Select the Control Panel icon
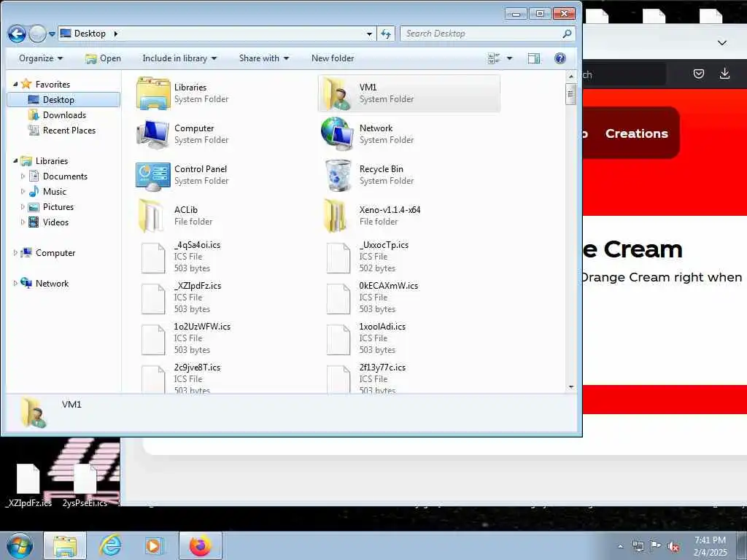 coord(153,176)
